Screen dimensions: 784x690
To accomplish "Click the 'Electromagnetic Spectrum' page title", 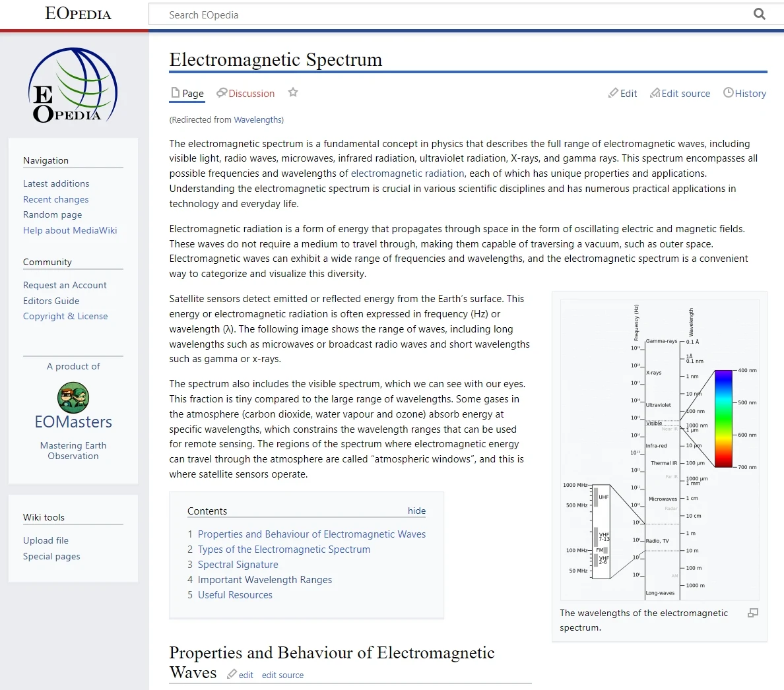I will click(x=275, y=59).
